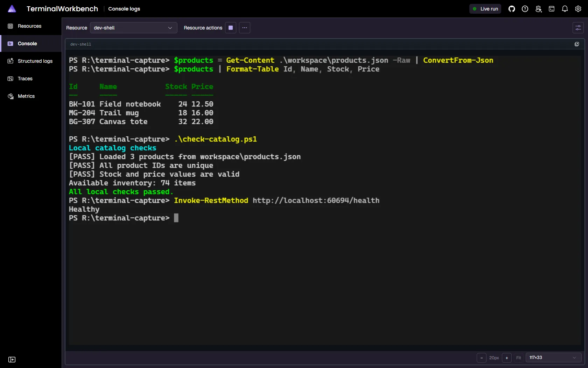
Task: Open settings gear icon
Action: tap(578, 9)
